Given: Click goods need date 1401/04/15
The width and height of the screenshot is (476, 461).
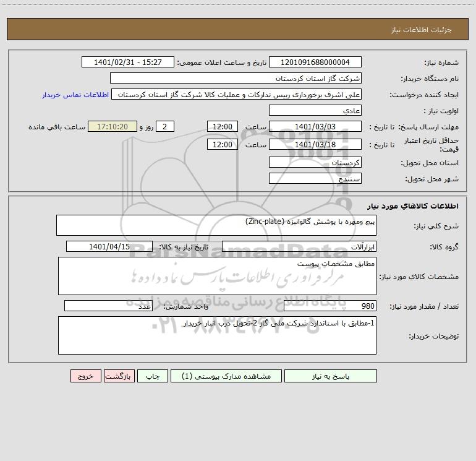Looking at the screenshot, I should pos(109,246).
